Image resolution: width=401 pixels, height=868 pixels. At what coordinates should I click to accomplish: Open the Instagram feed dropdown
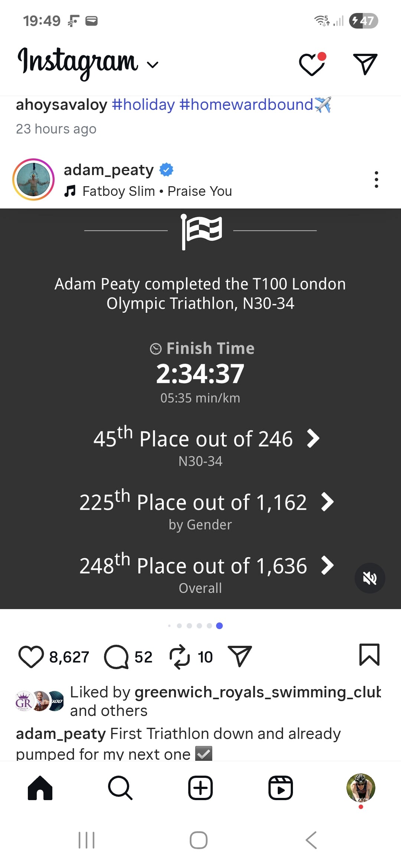153,65
